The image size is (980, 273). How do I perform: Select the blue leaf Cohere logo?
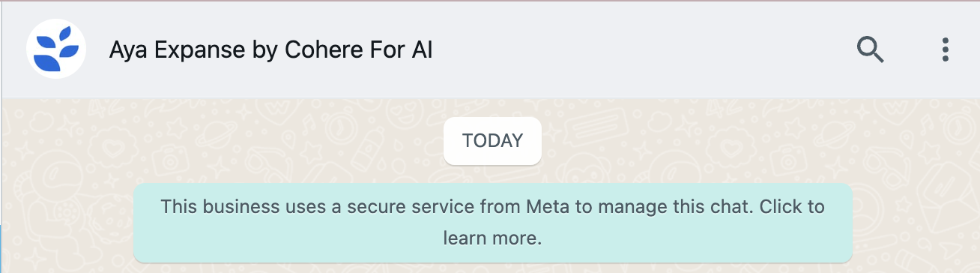[55, 49]
